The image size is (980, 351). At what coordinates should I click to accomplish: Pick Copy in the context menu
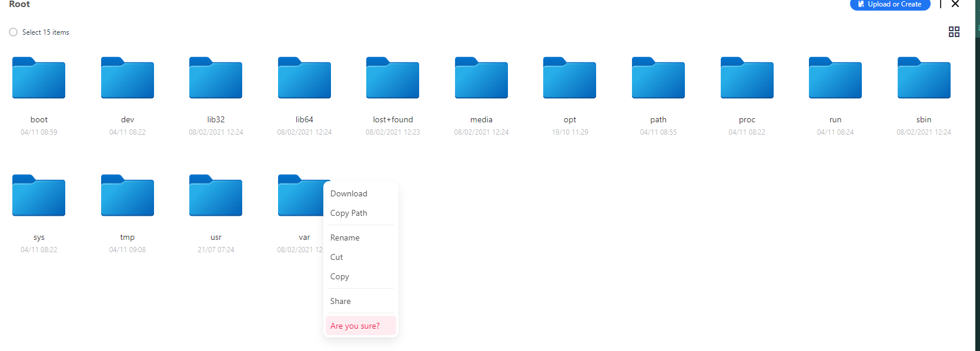tap(361, 276)
